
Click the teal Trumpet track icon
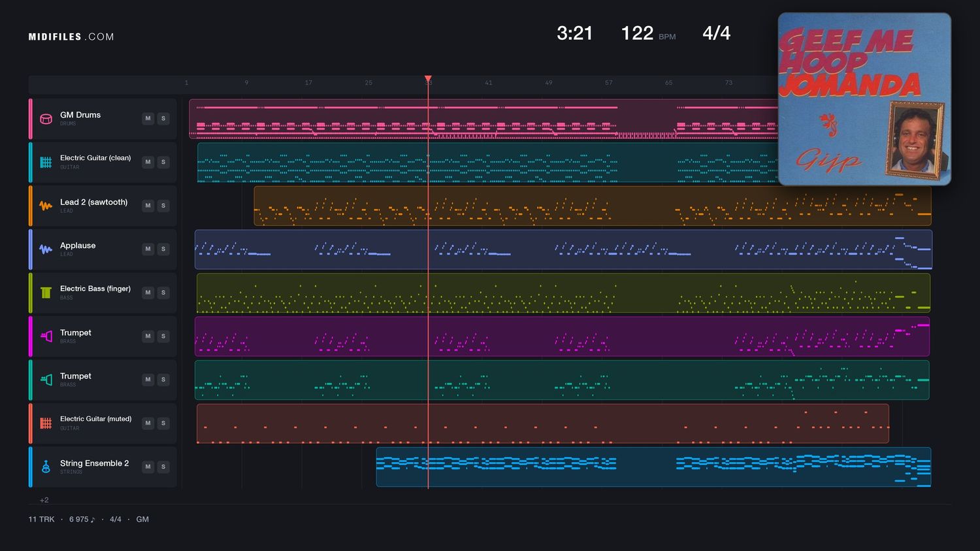tap(46, 380)
